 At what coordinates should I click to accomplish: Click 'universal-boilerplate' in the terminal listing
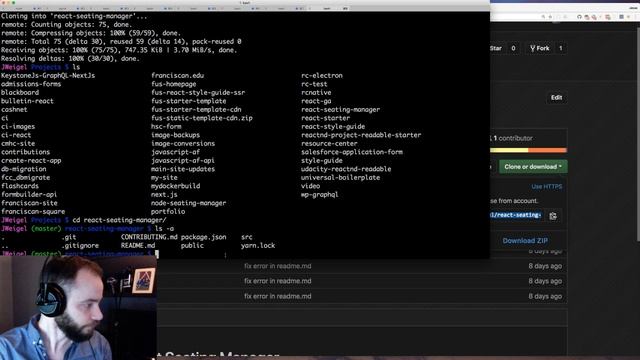click(340, 178)
